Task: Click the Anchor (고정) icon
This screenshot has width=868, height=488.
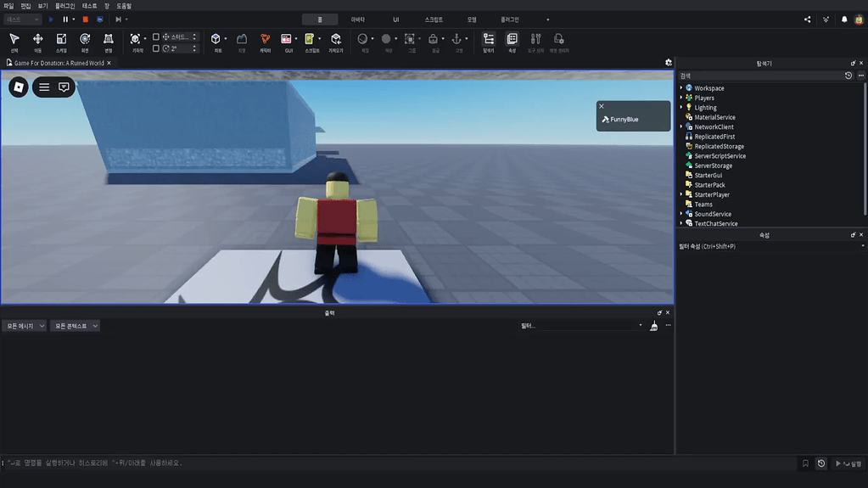Action: point(456,39)
